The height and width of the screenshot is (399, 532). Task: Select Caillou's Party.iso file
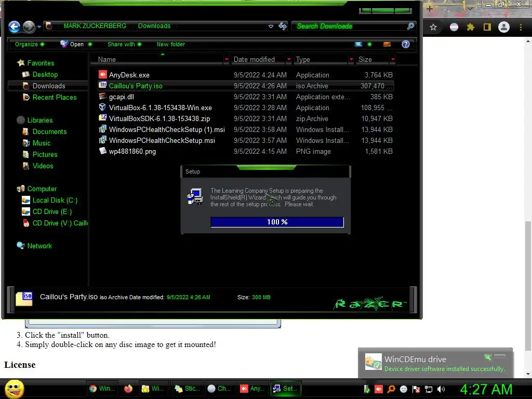[136, 86]
